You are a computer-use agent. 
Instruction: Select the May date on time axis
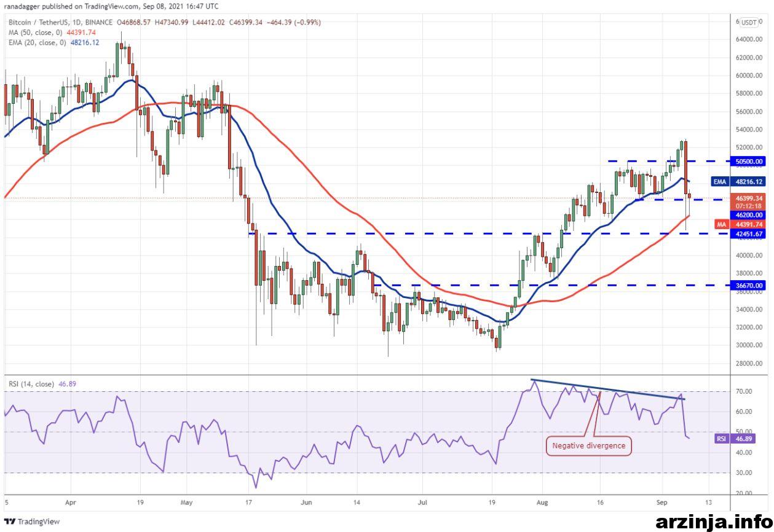187,502
